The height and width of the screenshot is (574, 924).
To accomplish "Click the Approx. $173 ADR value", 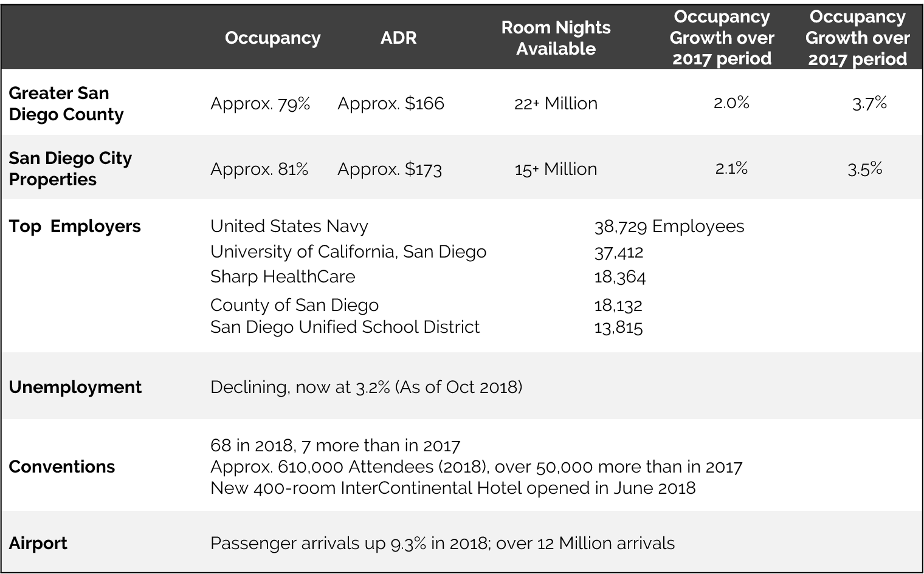I will (x=390, y=169).
